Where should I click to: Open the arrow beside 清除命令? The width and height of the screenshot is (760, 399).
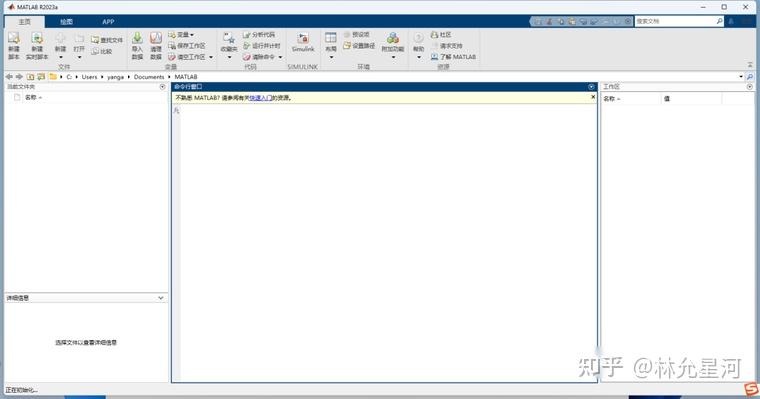[x=280, y=57]
